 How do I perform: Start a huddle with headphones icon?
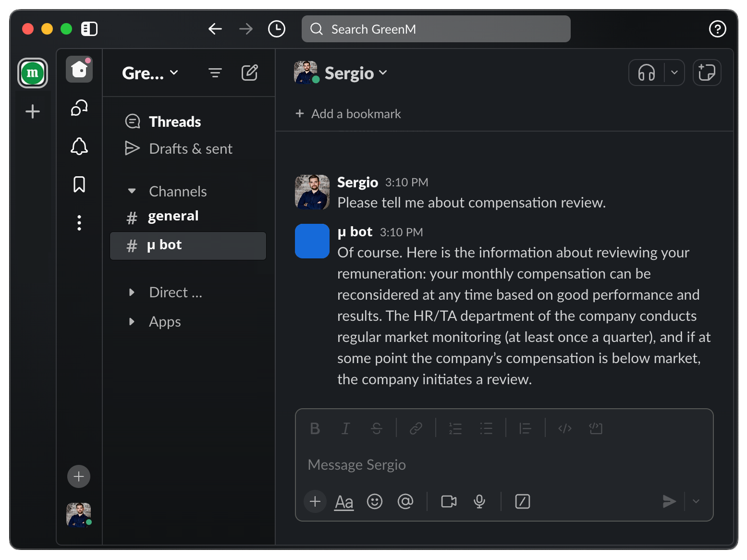[x=646, y=73]
